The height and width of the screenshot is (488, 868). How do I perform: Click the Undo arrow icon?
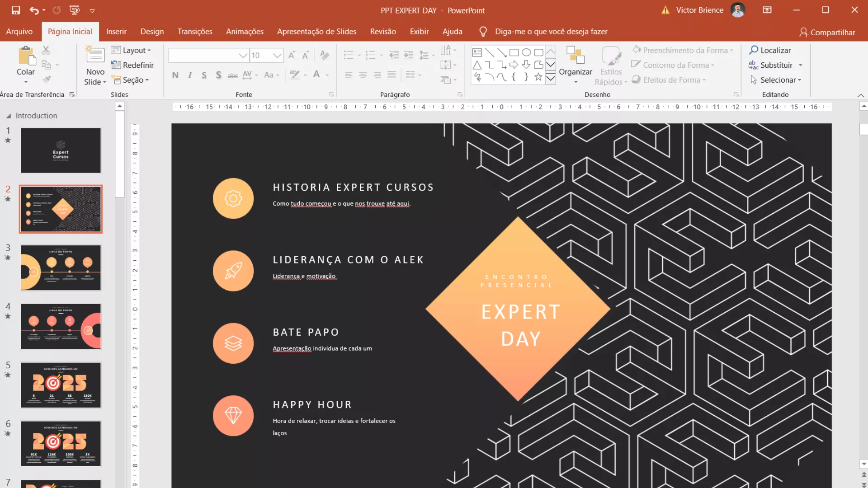coord(34,10)
